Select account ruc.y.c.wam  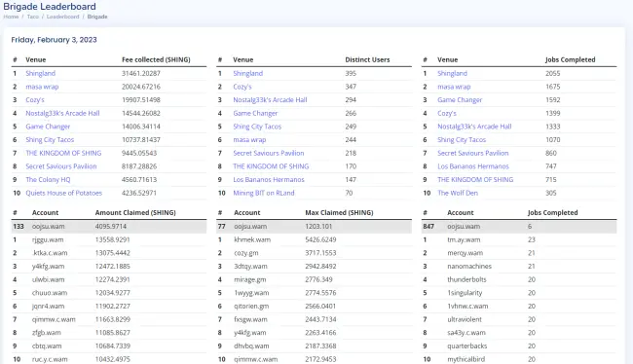pos(50,359)
